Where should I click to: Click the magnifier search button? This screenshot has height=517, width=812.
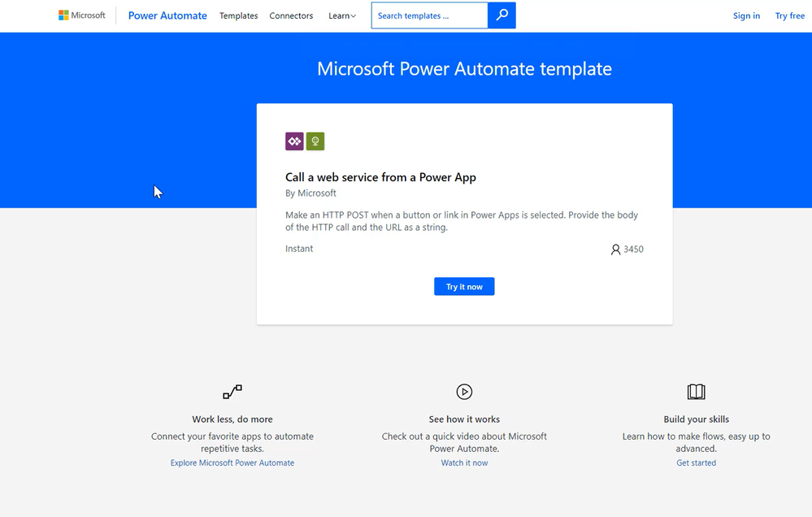pyautogui.click(x=502, y=15)
